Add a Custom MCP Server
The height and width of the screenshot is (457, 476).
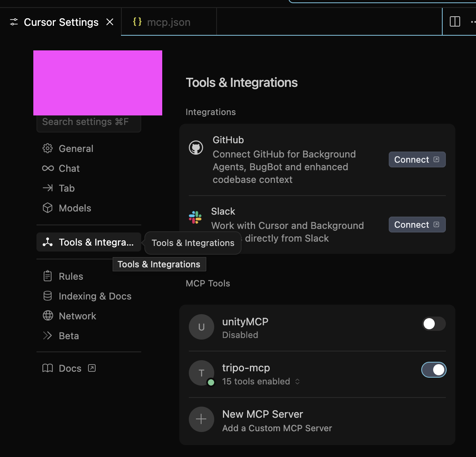click(317, 421)
